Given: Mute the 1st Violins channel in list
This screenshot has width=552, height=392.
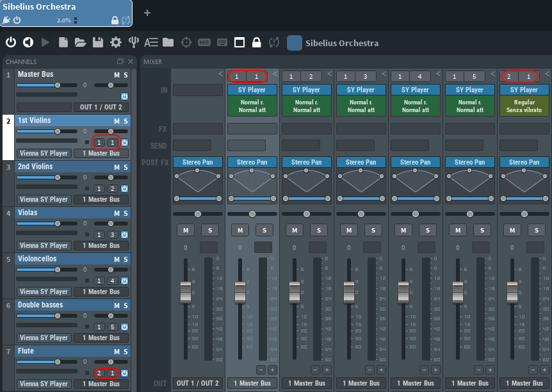Looking at the screenshot, I should click(x=117, y=121).
